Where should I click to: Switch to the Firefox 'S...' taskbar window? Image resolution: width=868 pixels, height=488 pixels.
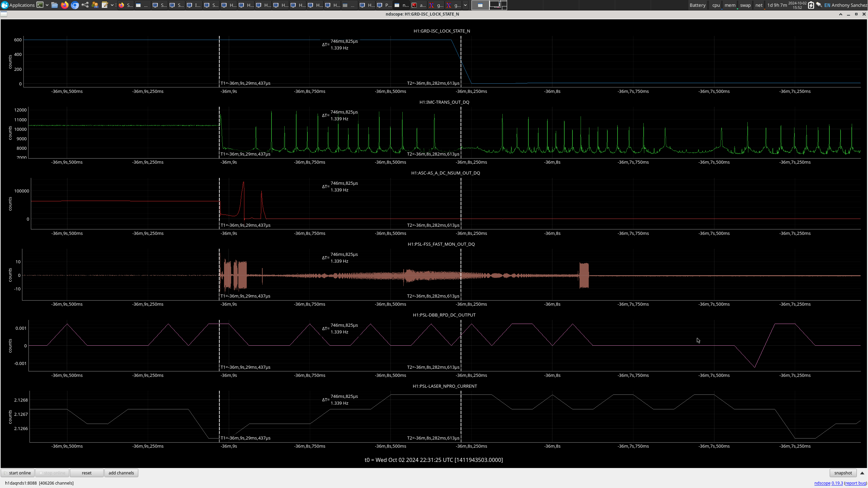coord(126,5)
